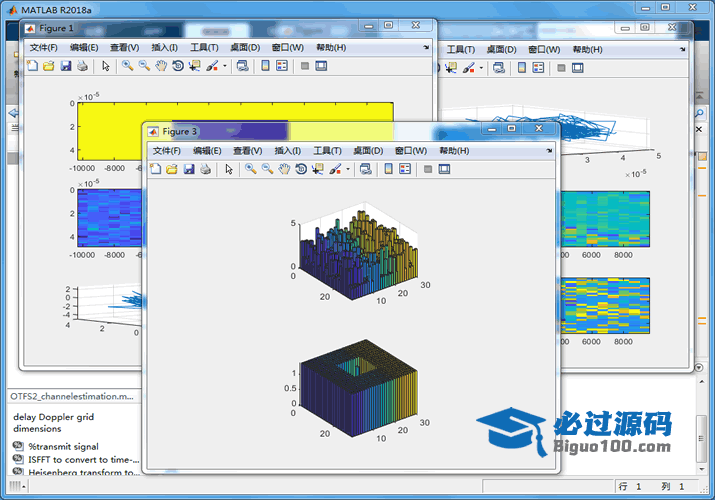The height and width of the screenshot is (500, 715).
Task: Click Print icon in Figure 3 toolbar
Action: point(204,169)
